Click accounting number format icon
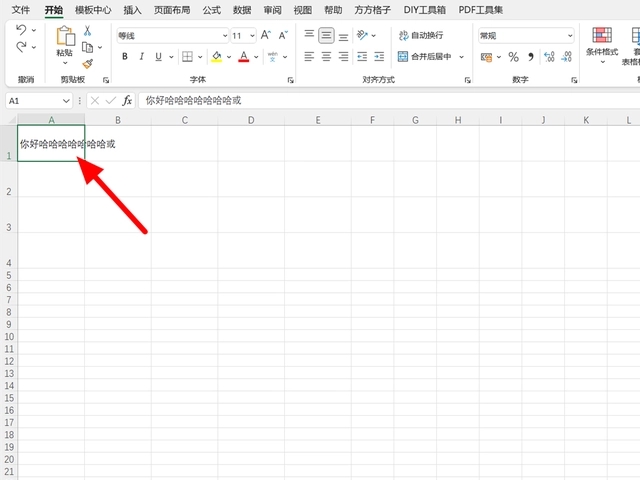The image size is (640, 480). click(x=486, y=57)
